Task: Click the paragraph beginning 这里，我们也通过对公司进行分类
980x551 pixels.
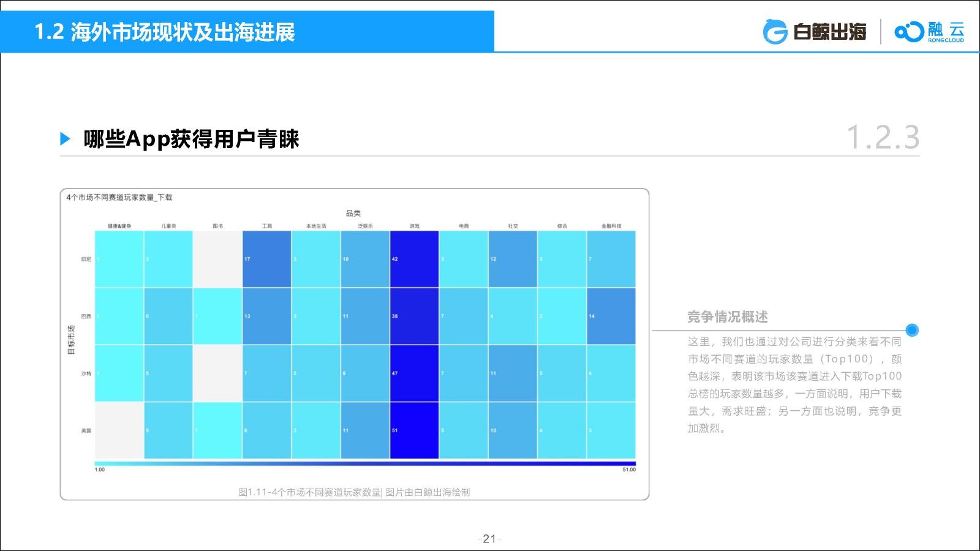Action: [x=794, y=385]
